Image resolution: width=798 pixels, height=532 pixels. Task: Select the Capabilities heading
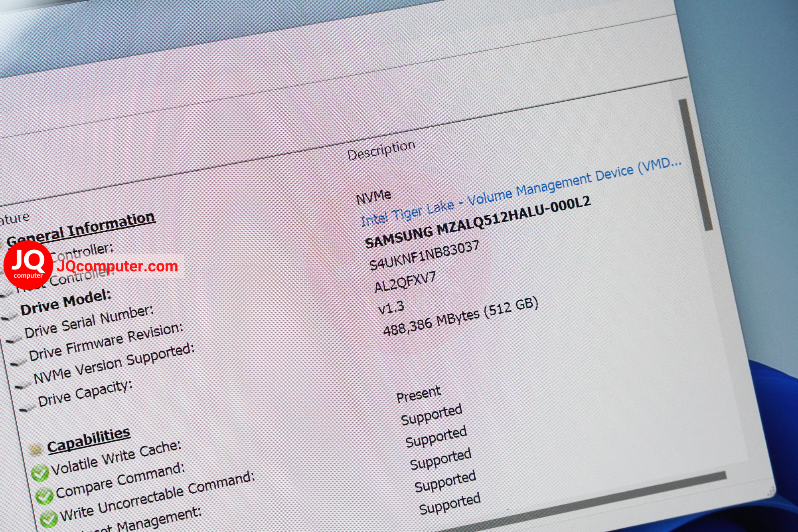89,440
